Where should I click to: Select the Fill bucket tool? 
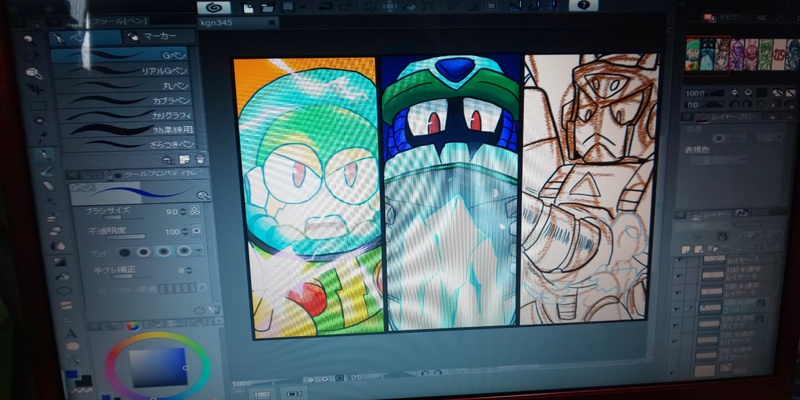click(62, 277)
